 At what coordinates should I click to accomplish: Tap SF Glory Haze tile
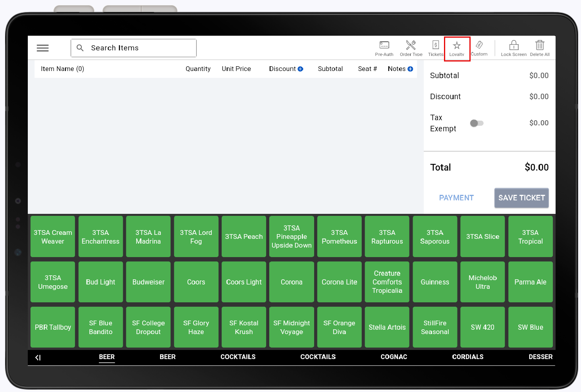point(196,327)
